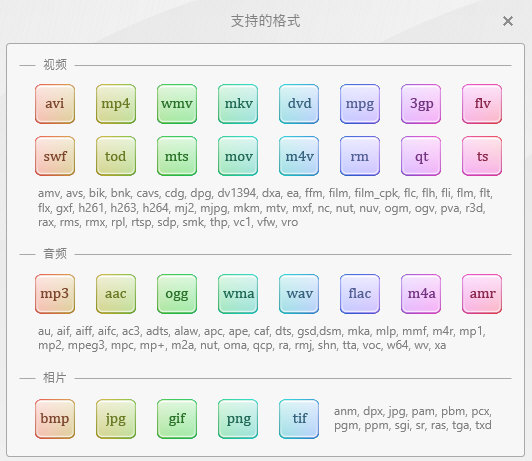This screenshot has height=461, width=532.
Task: Click the text 'film_cpk' in video list
Action: (x=376, y=193)
